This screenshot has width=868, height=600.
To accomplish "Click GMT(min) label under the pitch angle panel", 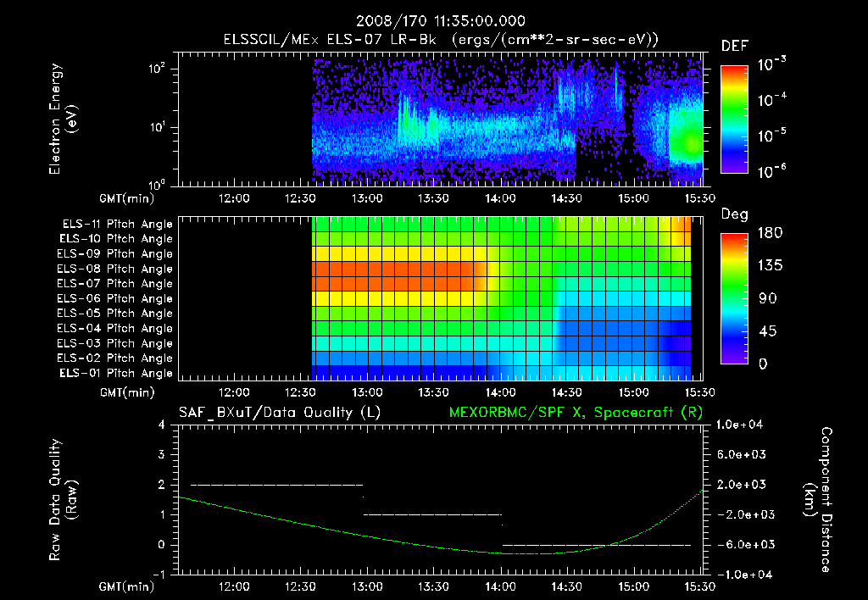I will 127,393.
